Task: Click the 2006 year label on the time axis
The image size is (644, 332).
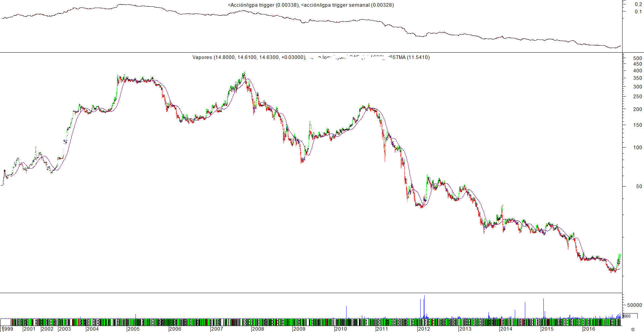Action: point(175,329)
